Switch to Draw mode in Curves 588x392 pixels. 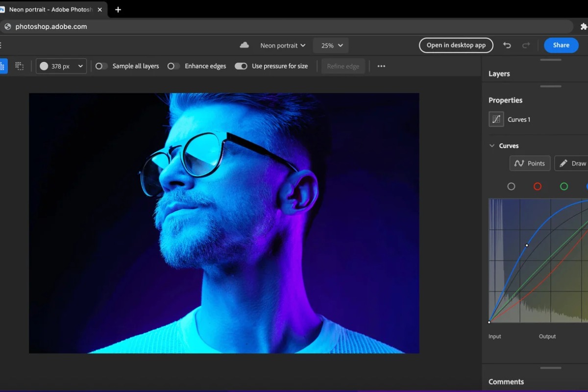(x=573, y=163)
